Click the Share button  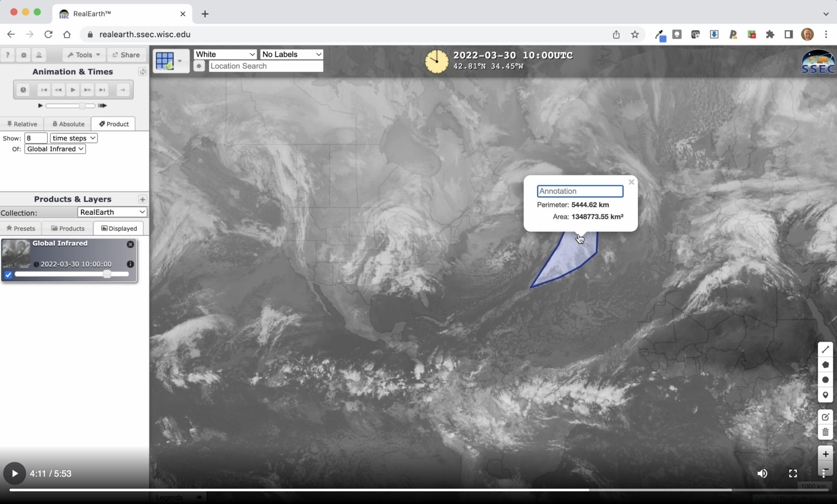pos(126,55)
